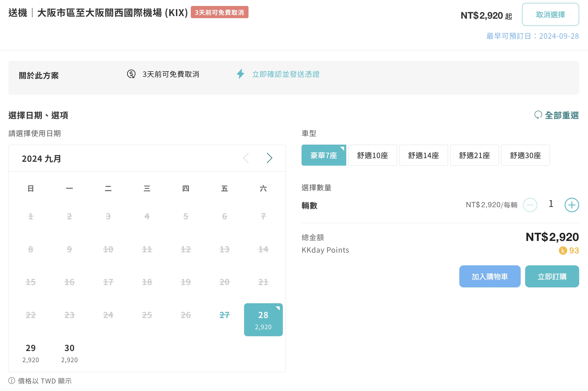
Task: Click the reset circular arrow icon
Action: [538, 115]
